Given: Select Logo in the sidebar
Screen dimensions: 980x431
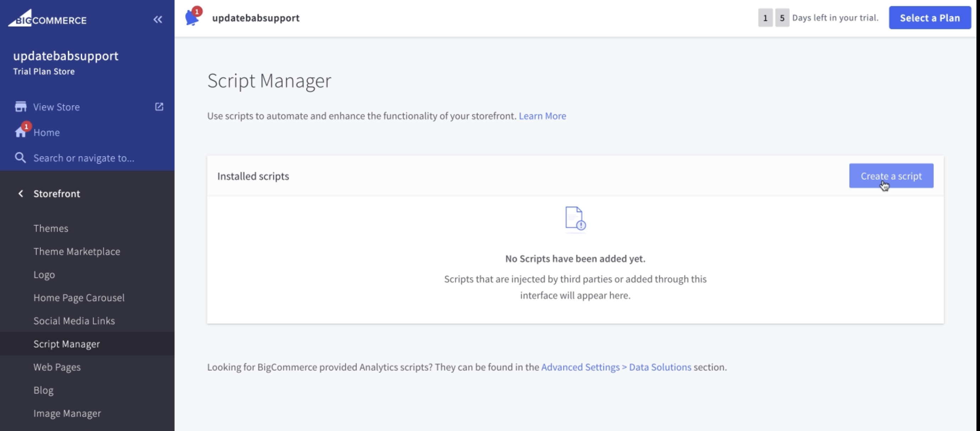Looking at the screenshot, I should coord(44,274).
